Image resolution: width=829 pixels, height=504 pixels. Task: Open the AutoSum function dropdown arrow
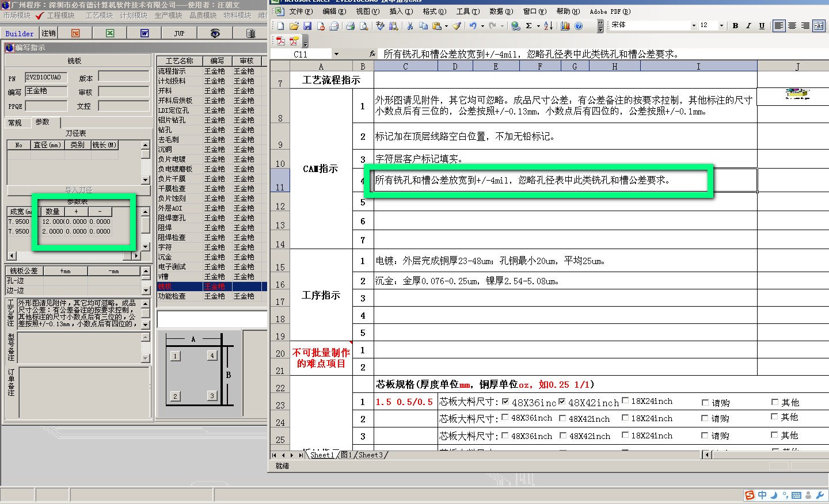[x=538, y=26]
